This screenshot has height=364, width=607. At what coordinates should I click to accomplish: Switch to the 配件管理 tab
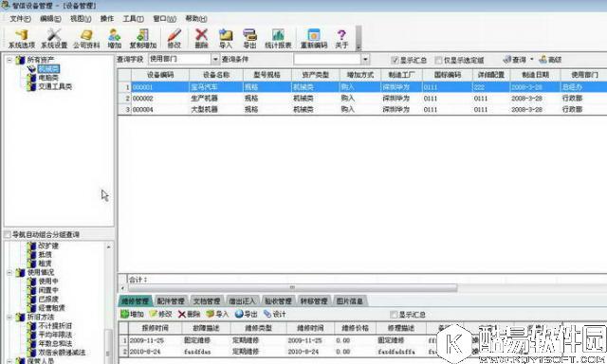(171, 300)
